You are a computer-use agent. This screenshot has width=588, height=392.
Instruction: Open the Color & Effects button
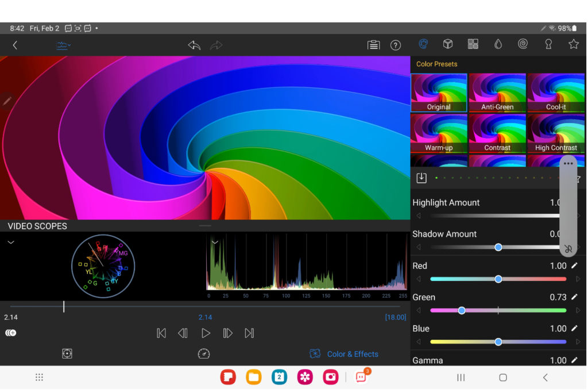(x=344, y=353)
